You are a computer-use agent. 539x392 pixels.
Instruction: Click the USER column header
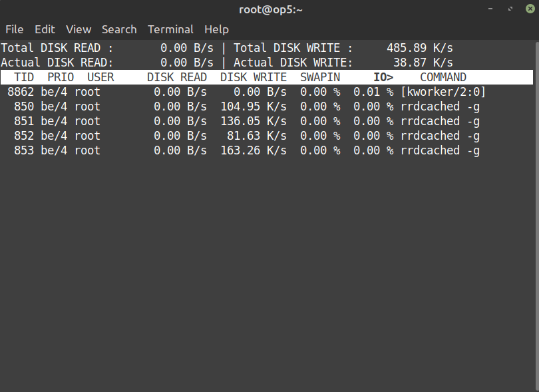[x=100, y=77]
